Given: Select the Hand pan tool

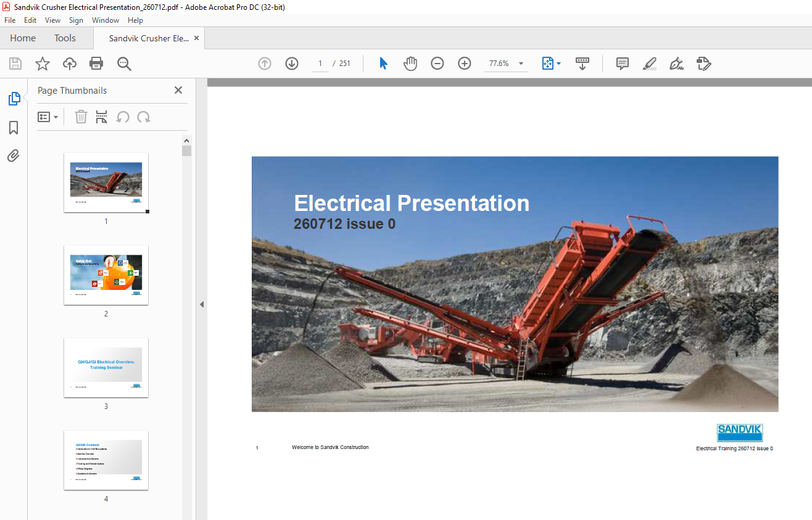Looking at the screenshot, I should pyautogui.click(x=410, y=64).
